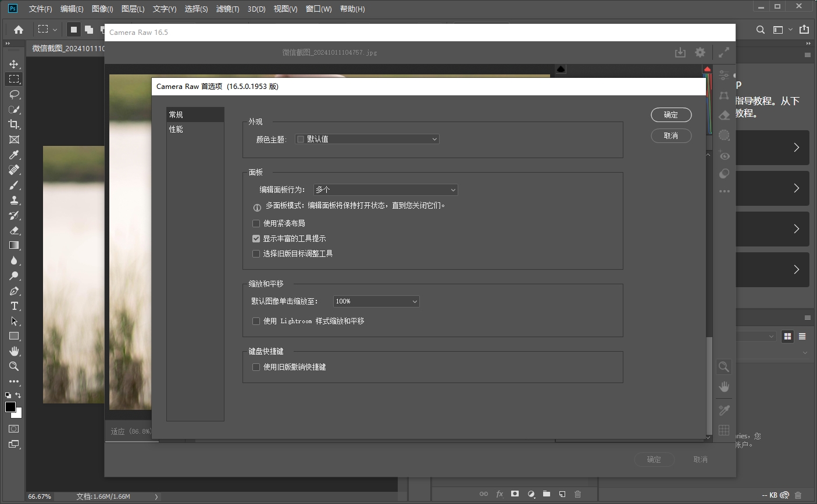
Task: Select Camera Raw's Zoom tool
Action: pyautogui.click(x=723, y=367)
